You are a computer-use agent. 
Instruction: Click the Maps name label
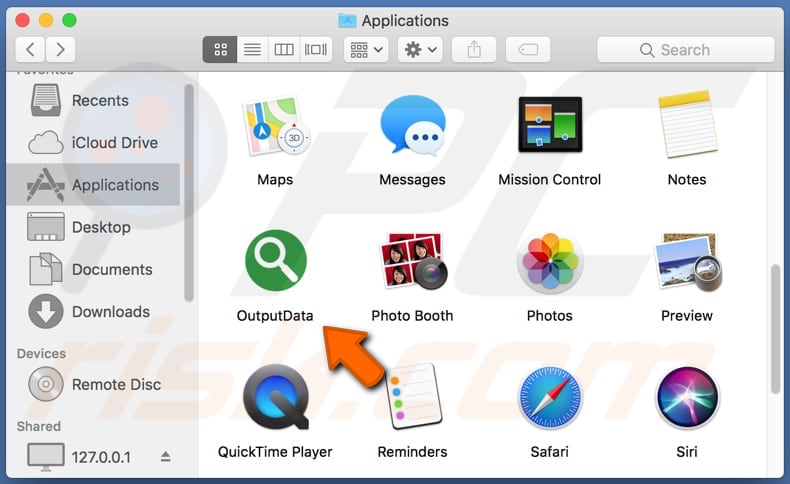[x=275, y=179]
